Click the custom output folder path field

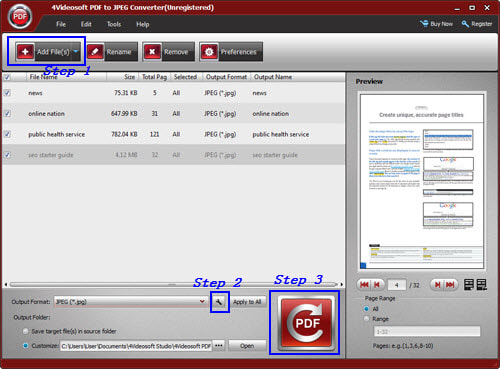pos(136,346)
